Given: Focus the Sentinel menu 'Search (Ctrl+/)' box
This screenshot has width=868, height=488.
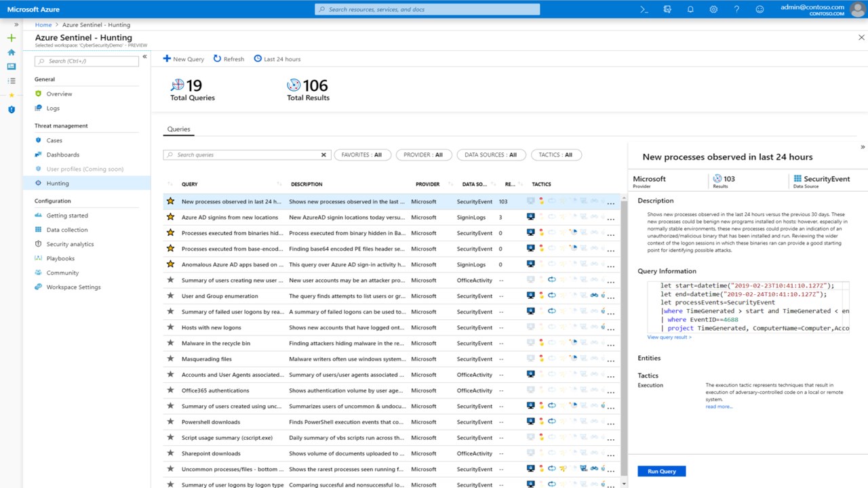Looking at the screenshot, I should click(x=87, y=61).
